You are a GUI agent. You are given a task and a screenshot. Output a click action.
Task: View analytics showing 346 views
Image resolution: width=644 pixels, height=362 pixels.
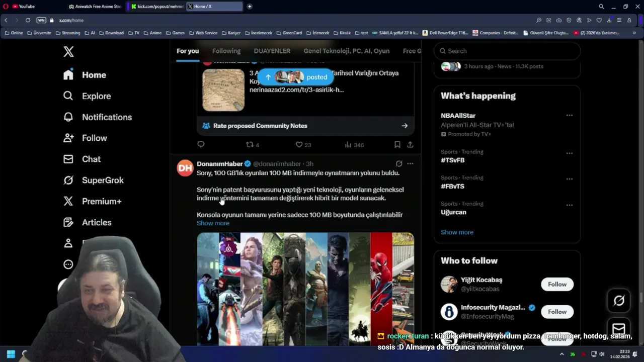pyautogui.click(x=354, y=144)
